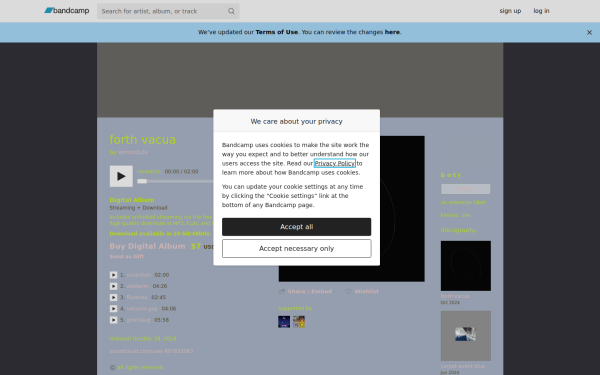Open the first supporter avatar
This screenshot has width=600, height=375.
point(284,322)
